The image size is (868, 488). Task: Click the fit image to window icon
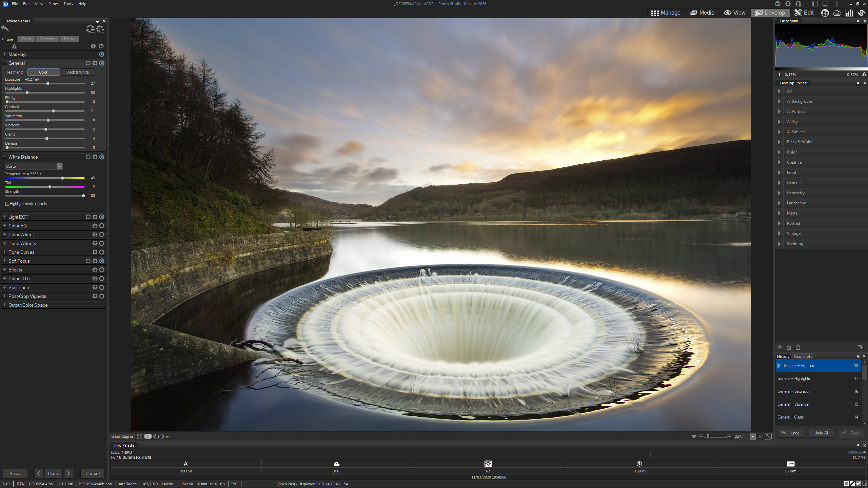point(768,436)
